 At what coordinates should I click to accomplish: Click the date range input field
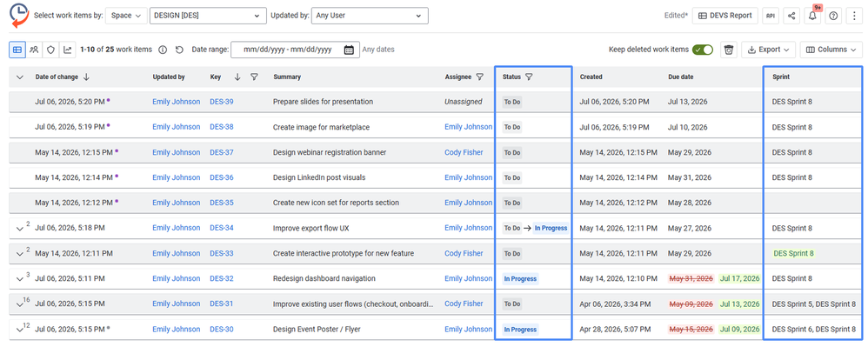point(295,50)
